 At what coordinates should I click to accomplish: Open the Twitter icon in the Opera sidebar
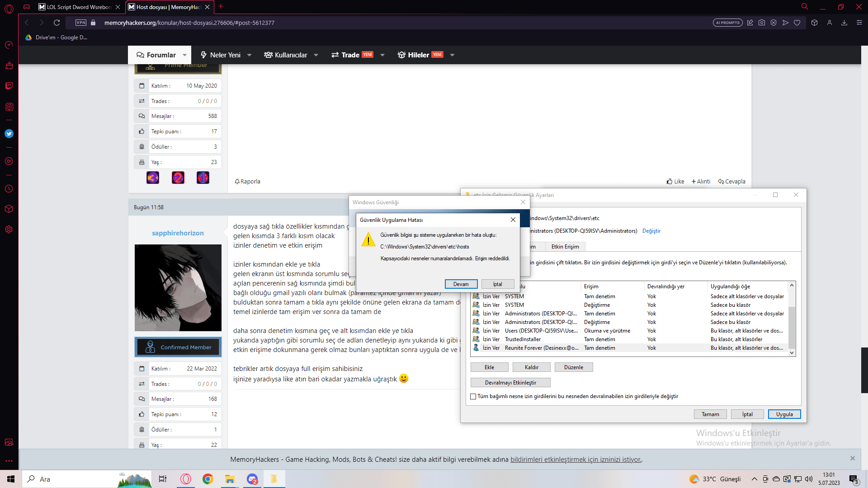[x=9, y=134]
